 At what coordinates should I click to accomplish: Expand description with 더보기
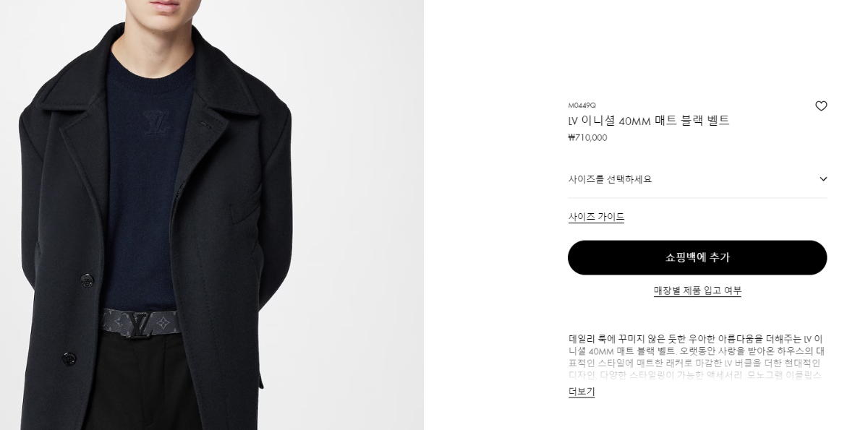582,392
